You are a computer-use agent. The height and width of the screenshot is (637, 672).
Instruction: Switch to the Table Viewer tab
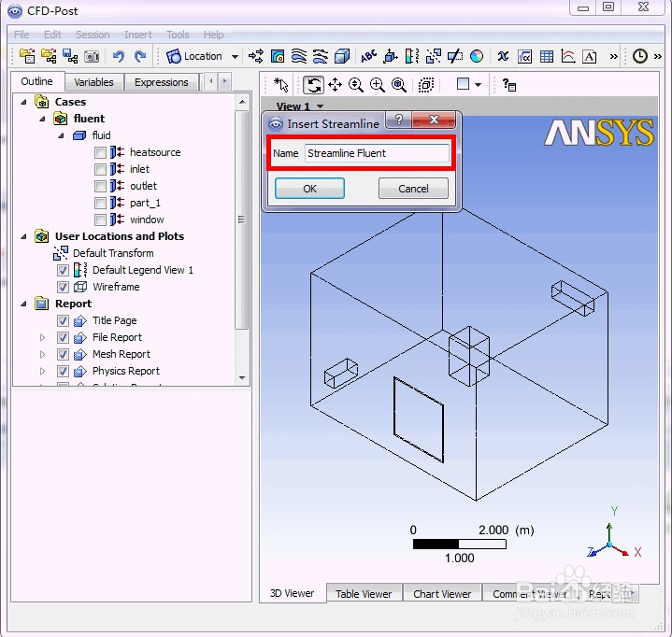click(x=364, y=594)
